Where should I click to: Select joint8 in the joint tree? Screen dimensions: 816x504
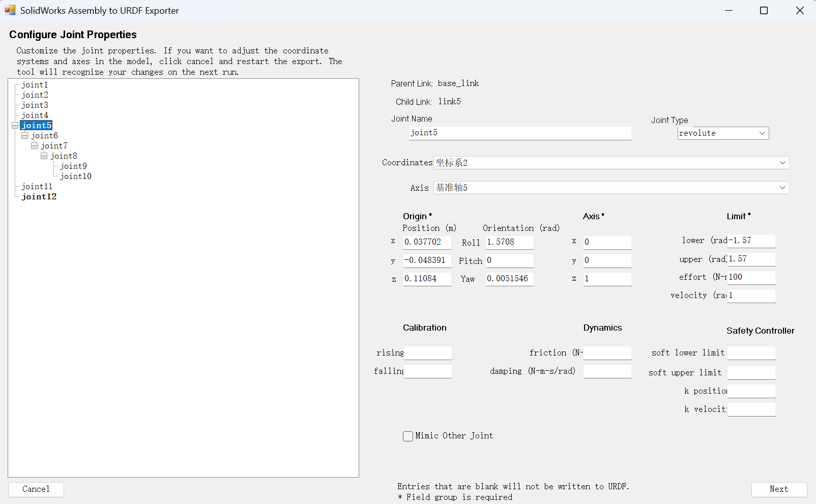(x=64, y=156)
